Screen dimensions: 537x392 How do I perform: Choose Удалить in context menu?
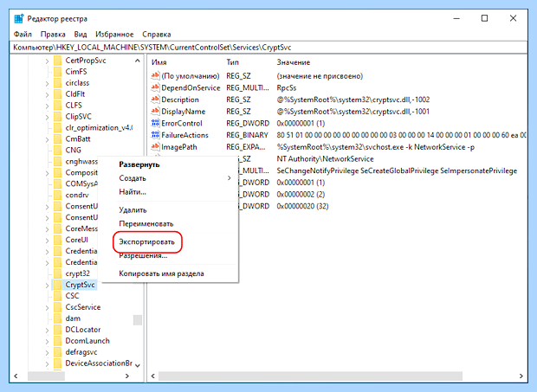pyautogui.click(x=133, y=209)
